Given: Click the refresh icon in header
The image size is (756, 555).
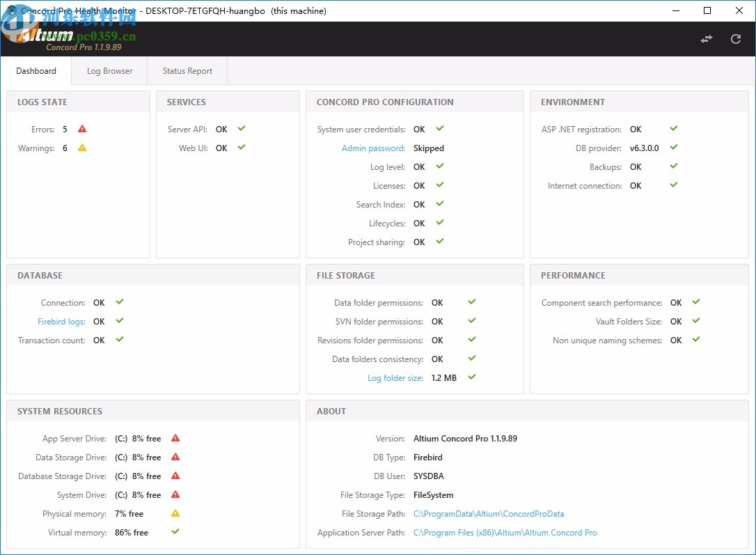Looking at the screenshot, I should point(736,39).
